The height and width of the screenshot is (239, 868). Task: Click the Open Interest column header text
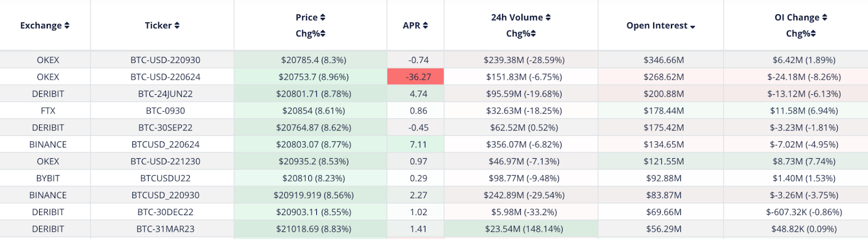point(656,25)
